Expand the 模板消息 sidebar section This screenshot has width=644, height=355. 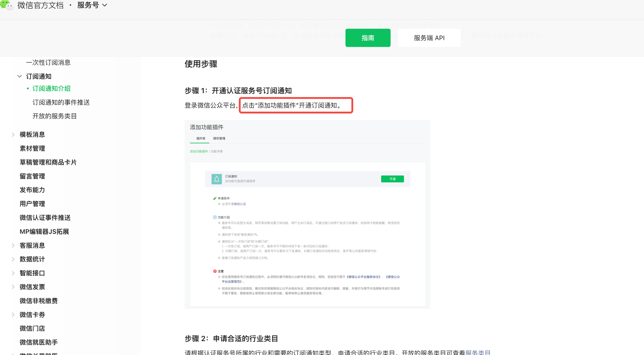click(13, 135)
